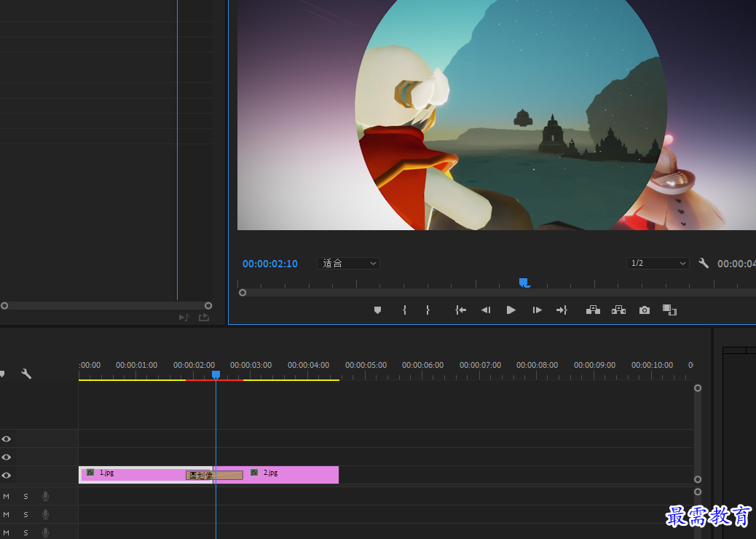This screenshot has height=539, width=756.
Task: Open the 适合 zoom level dropdown
Action: pos(348,263)
